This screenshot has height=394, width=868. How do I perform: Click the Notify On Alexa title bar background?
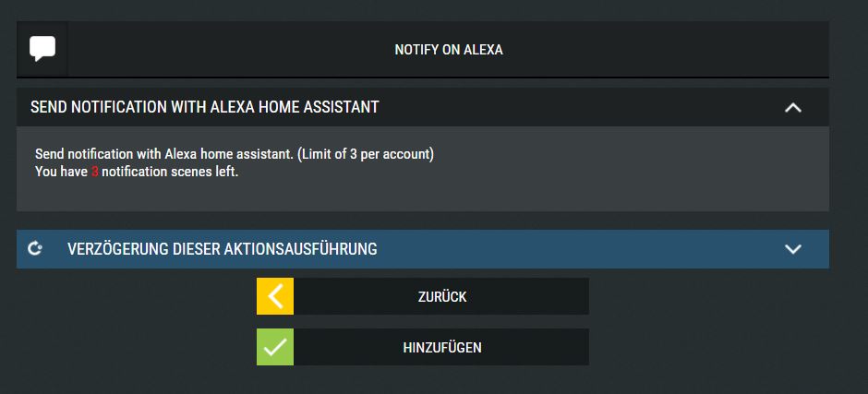coord(664,50)
